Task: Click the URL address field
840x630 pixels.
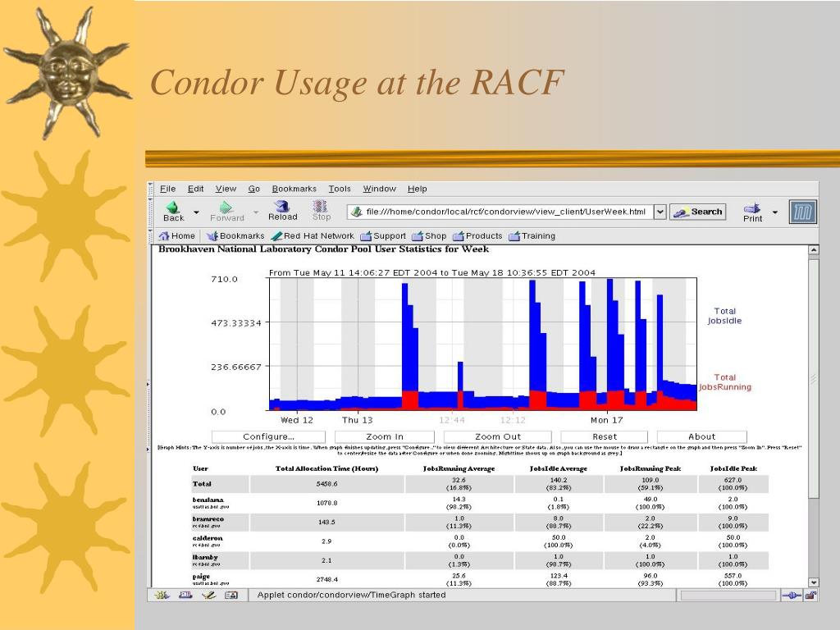Action: coord(500,212)
